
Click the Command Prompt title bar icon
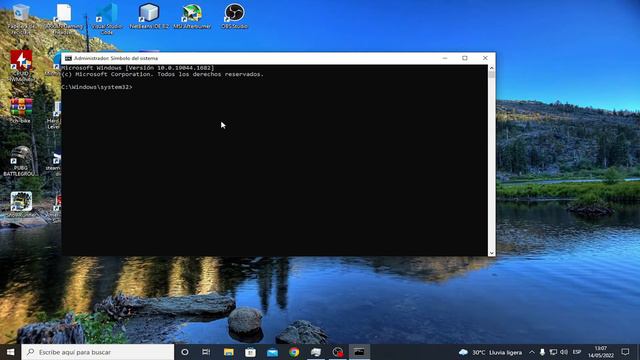coord(68,58)
